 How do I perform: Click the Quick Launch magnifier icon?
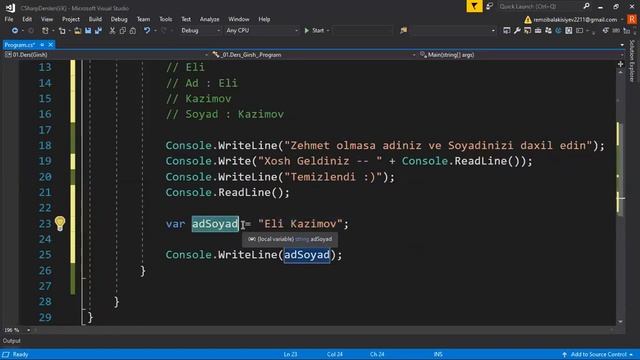coord(587,6)
